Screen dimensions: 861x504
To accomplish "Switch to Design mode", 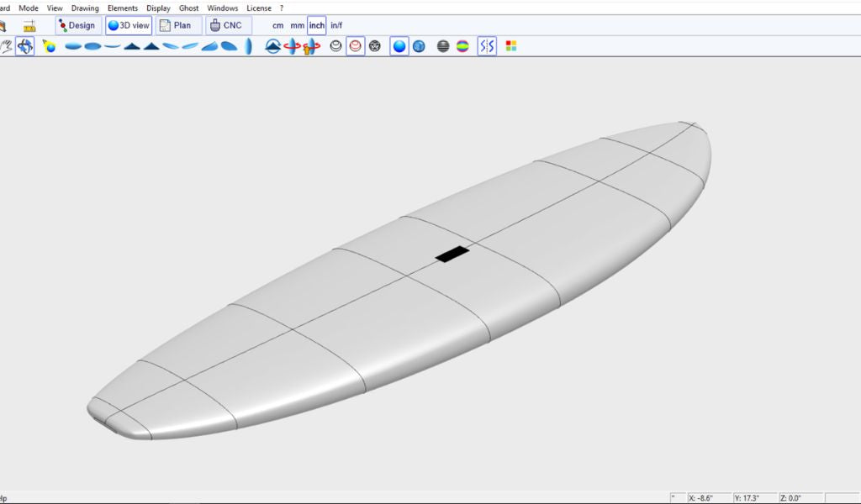I will pyautogui.click(x=78, y=25).
